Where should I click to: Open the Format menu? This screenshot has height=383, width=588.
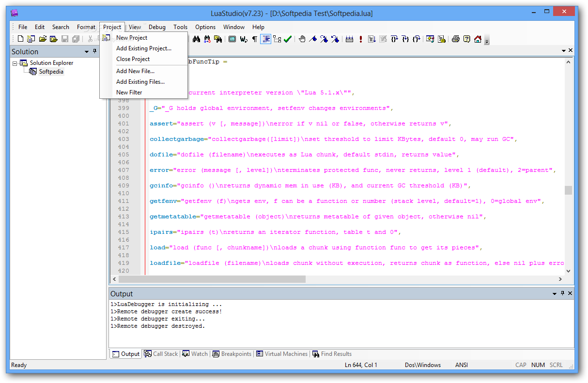[86, 27]
